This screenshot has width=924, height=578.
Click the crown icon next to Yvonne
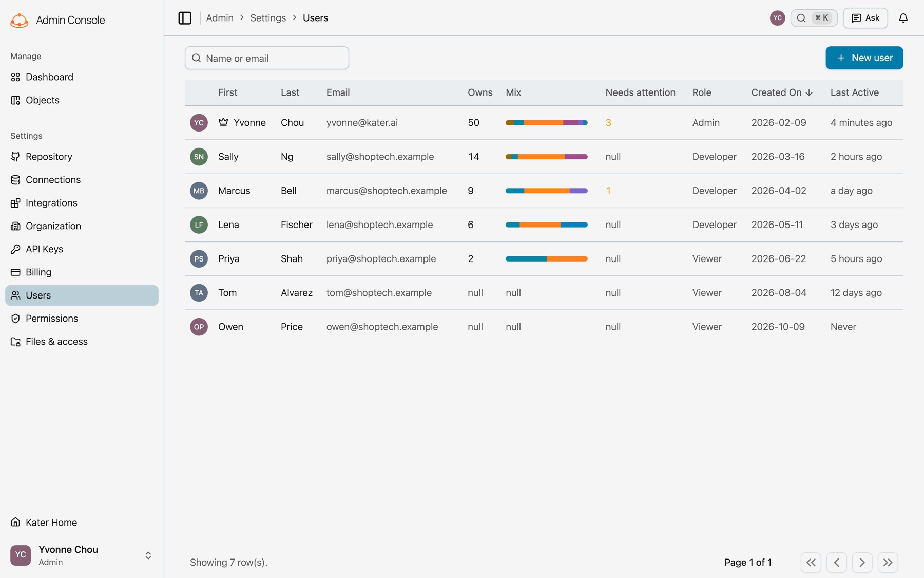(223, 122)
